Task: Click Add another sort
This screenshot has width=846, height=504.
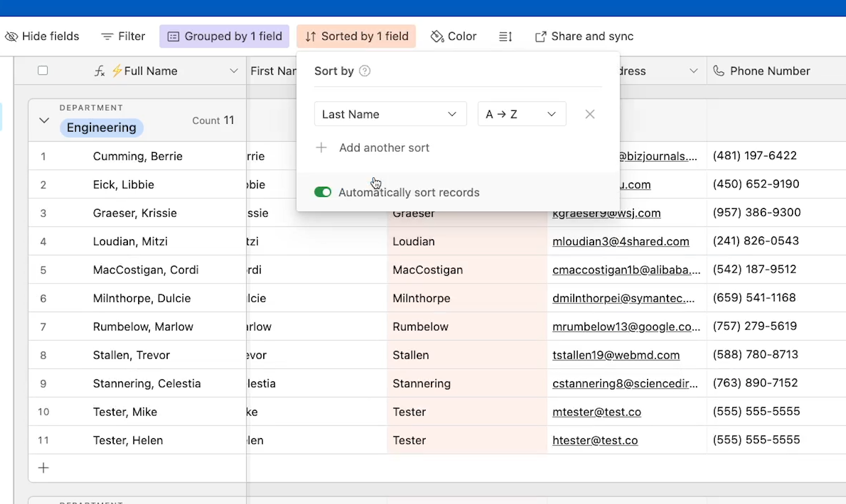Action: pyautogui.click(x=373, y=148)
